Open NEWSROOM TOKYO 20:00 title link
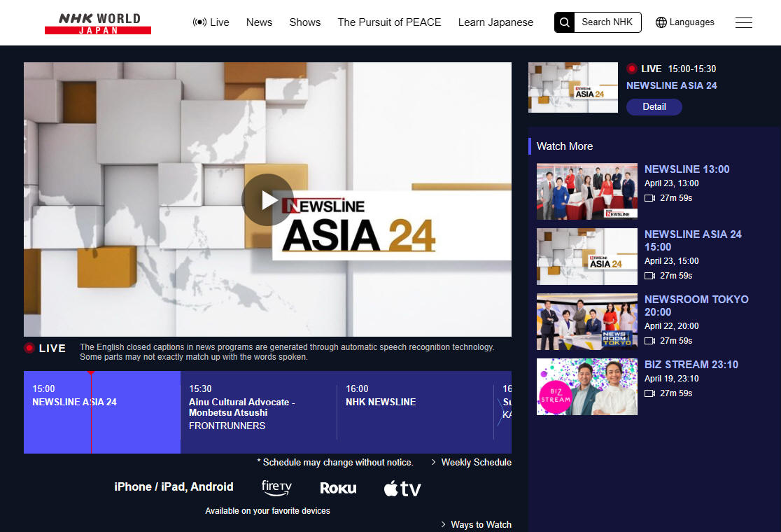The height and width of the screenshot is (532, 781). pyautogui.click(x=696, y=306)
